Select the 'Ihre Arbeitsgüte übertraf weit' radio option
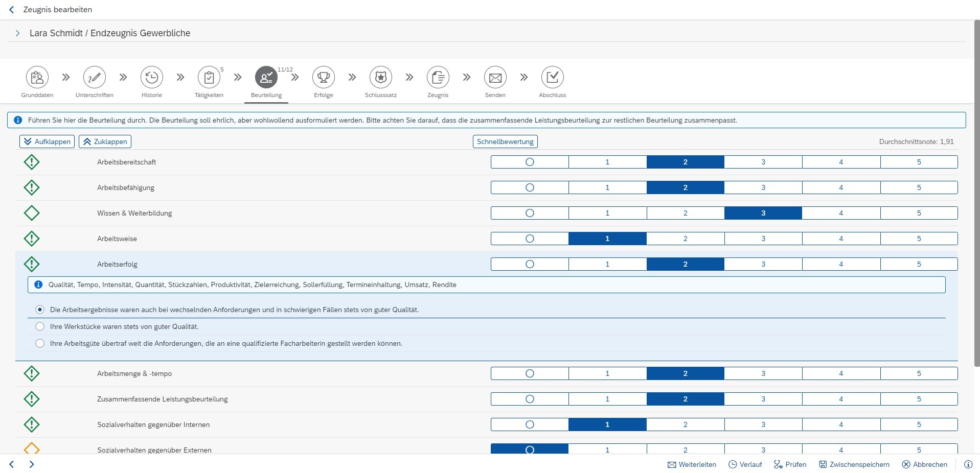 click(40, 343)
